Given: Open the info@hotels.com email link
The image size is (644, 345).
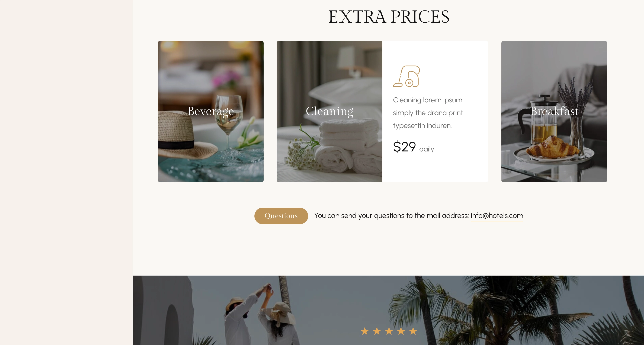Looking at the screenshot, I should [497, 216].
